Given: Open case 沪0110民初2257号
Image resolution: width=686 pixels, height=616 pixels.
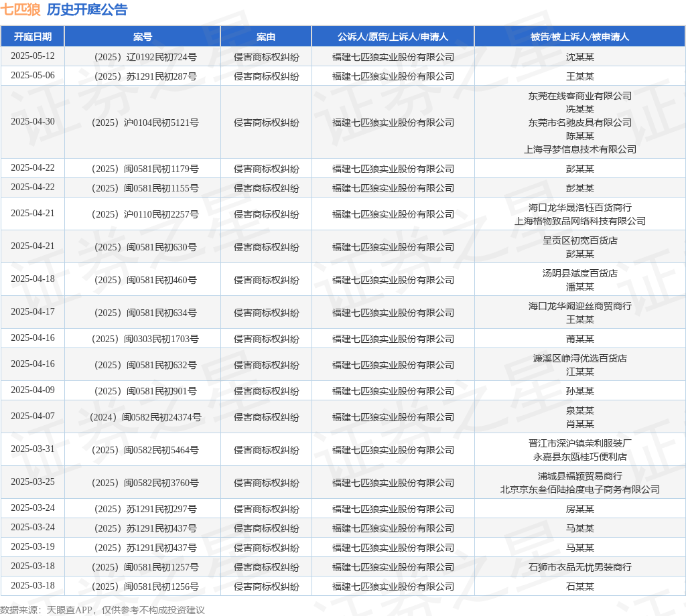Looking at the screenshot, I should 145,215.
